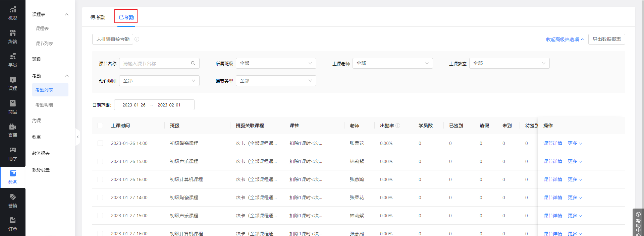Open the 预约规则 dropdown
This screenshot has width=644, height=236.
pos(159,81)
